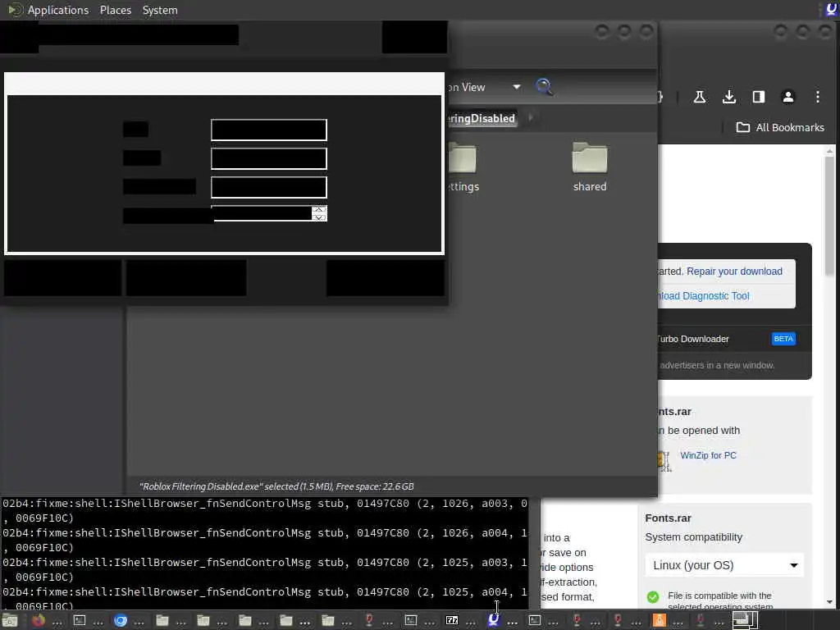The width and height of the screenshot is (840, 630).
Task: Open the Linux (your OS) dropdown
Action: tap(725, 565)
